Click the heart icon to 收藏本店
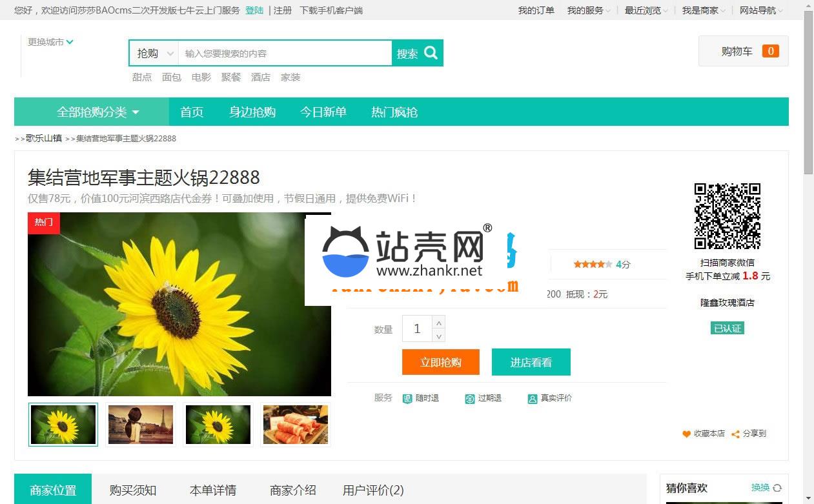The height and width of the screenshot is (504, 814). pos(686,434)
